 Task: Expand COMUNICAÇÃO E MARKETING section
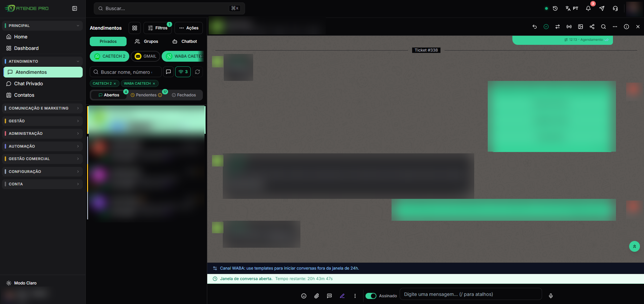(43, 108)
